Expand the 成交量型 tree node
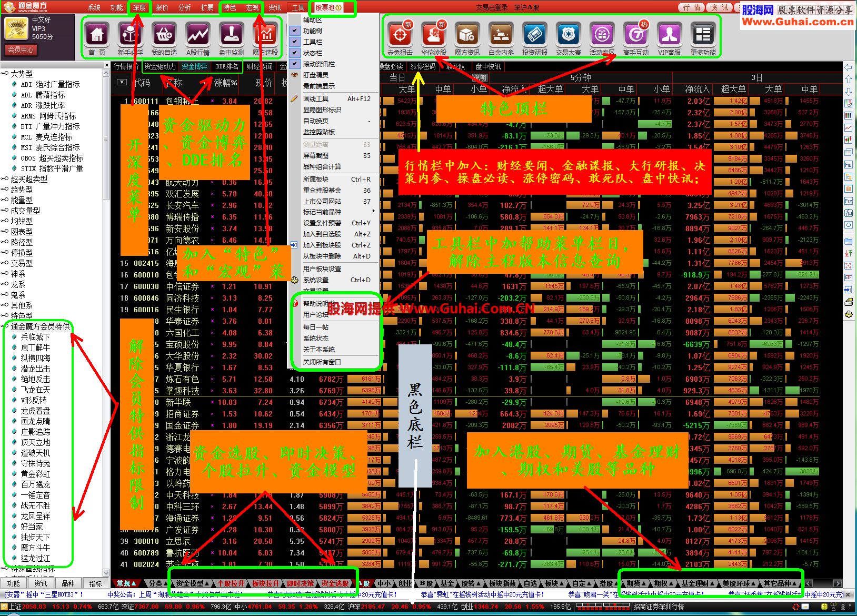This screenshot has height=616, width=857. click(x=5, y=211)
